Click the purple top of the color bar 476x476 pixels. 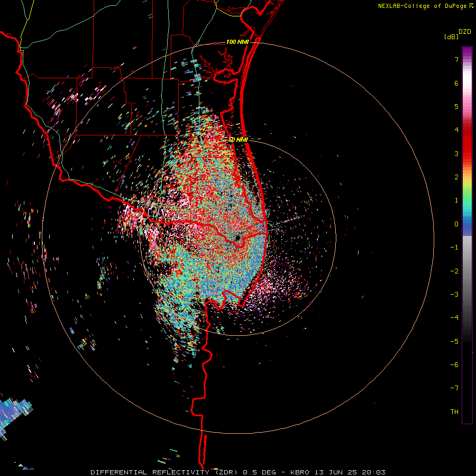467,52
